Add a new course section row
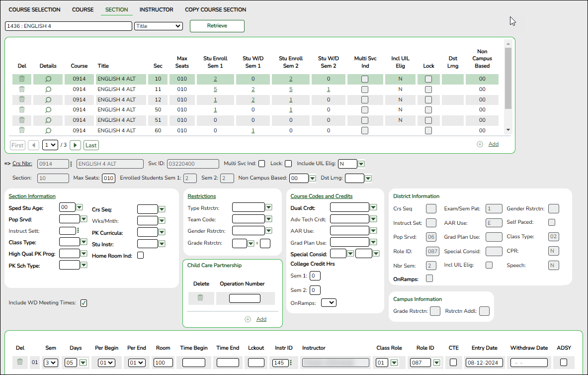 pyautogui.click(x=493, y=144)
